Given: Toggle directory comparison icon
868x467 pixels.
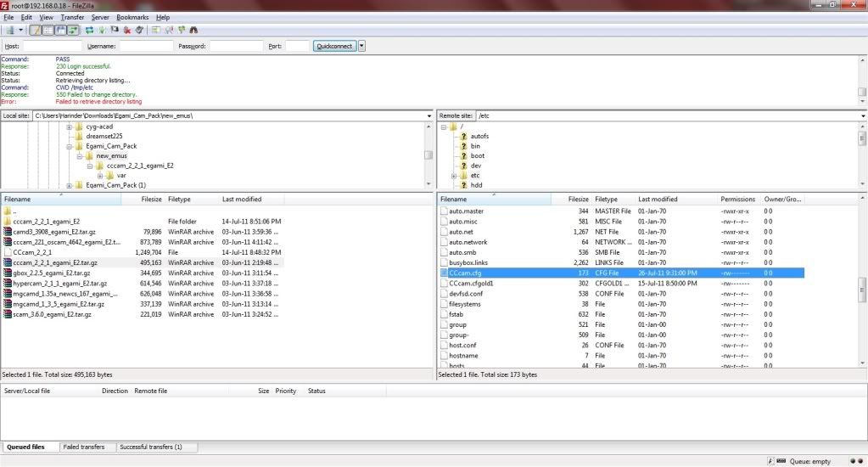Looking at the screenshot, I should 169,30.
